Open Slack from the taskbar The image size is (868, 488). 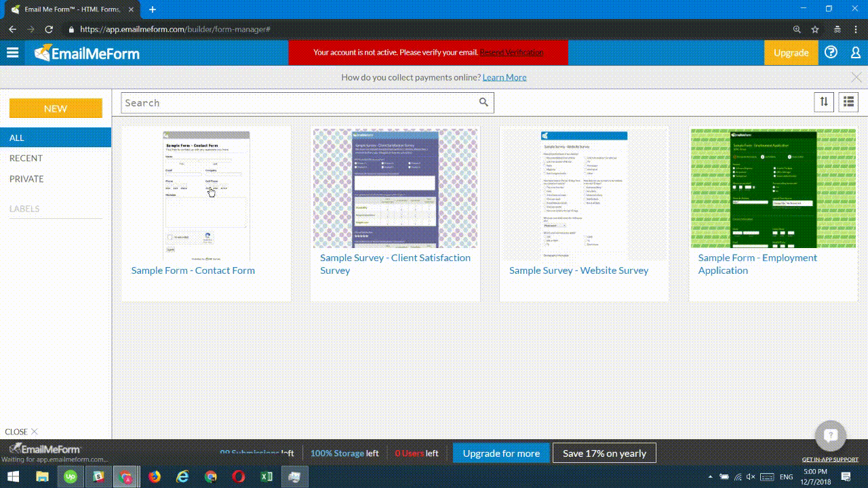[98, 476]
